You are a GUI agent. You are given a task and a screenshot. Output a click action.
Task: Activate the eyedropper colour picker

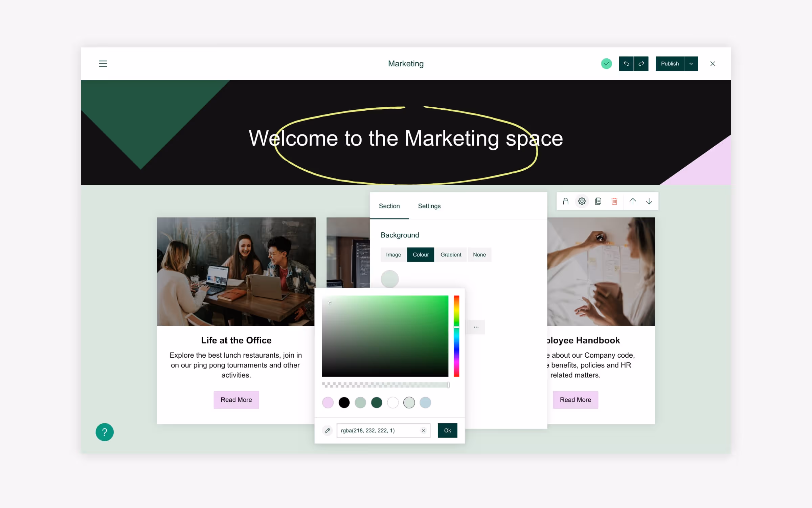(327, 430)
